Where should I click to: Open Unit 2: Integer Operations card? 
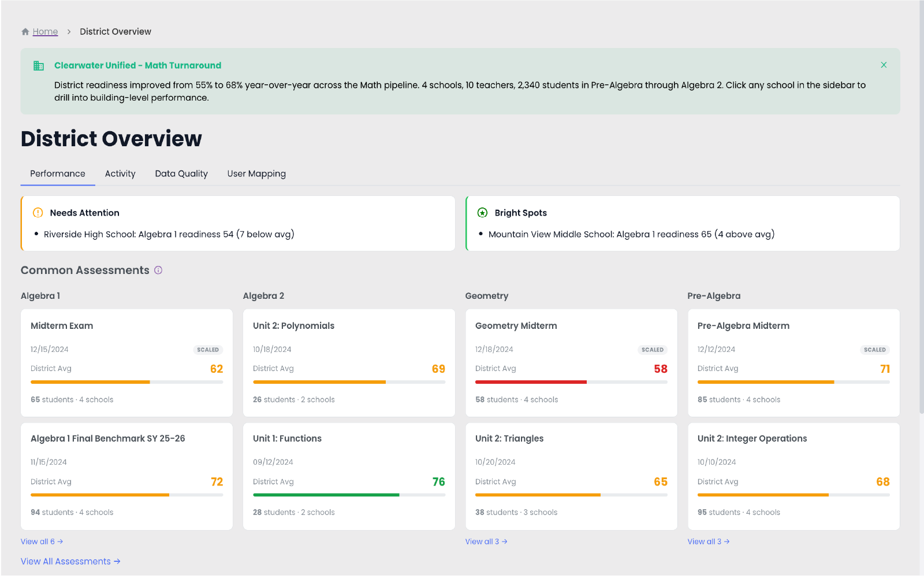tap(793, 476)
